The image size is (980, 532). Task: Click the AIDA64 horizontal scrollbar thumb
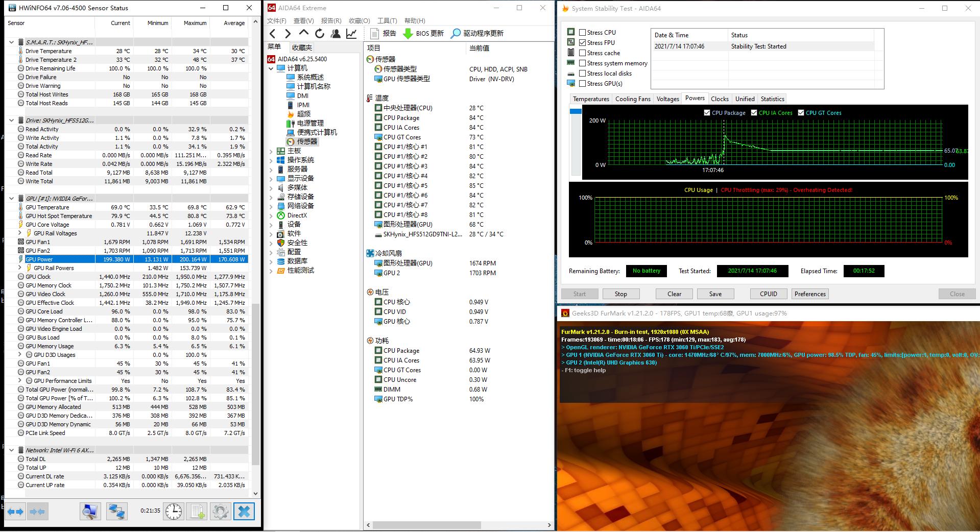coord(426,525)
